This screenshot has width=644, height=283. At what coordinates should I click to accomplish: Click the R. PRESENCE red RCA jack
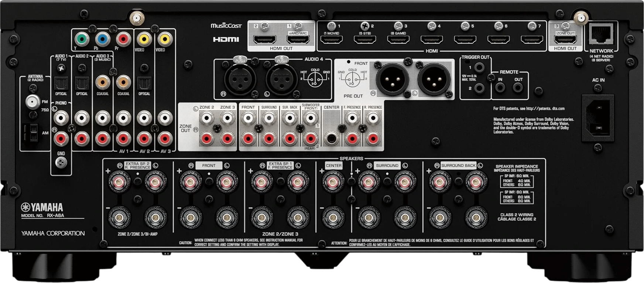click(x=373, y=139)
